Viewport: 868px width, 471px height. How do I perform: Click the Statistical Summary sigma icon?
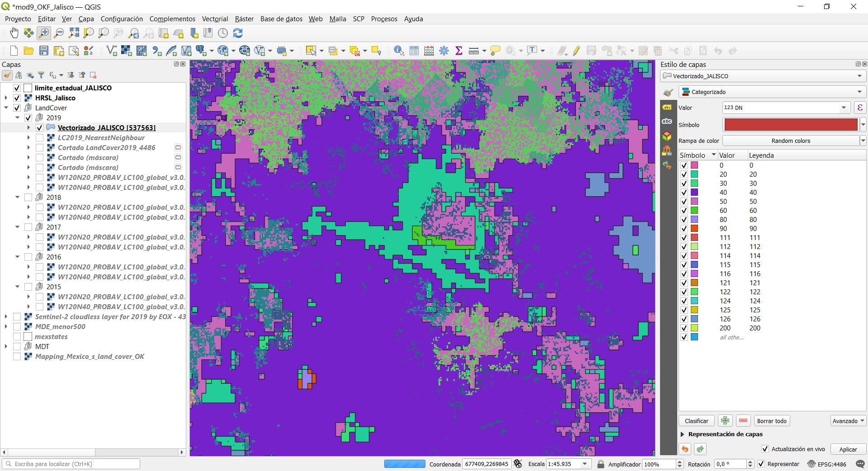pyautogui.click(x=459, y=51)
